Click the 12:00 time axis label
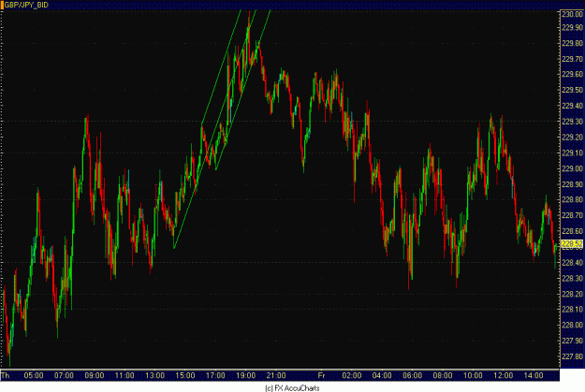Image resolution: width=585 pixels, height=392 pixels. [504, 375]
